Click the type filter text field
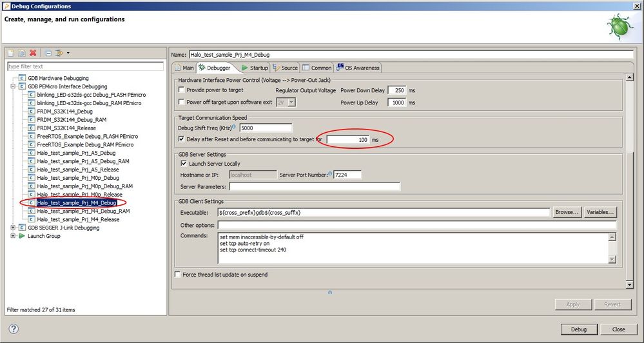 tap(86, 66)
